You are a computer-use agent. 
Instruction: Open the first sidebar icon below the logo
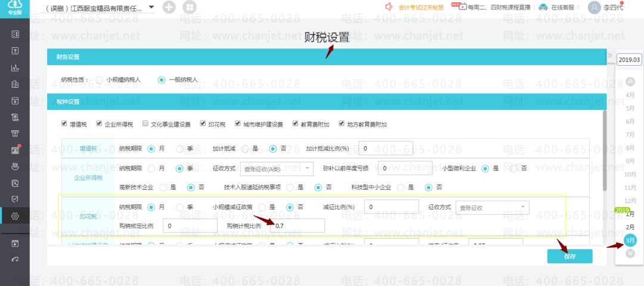point(15,34)
